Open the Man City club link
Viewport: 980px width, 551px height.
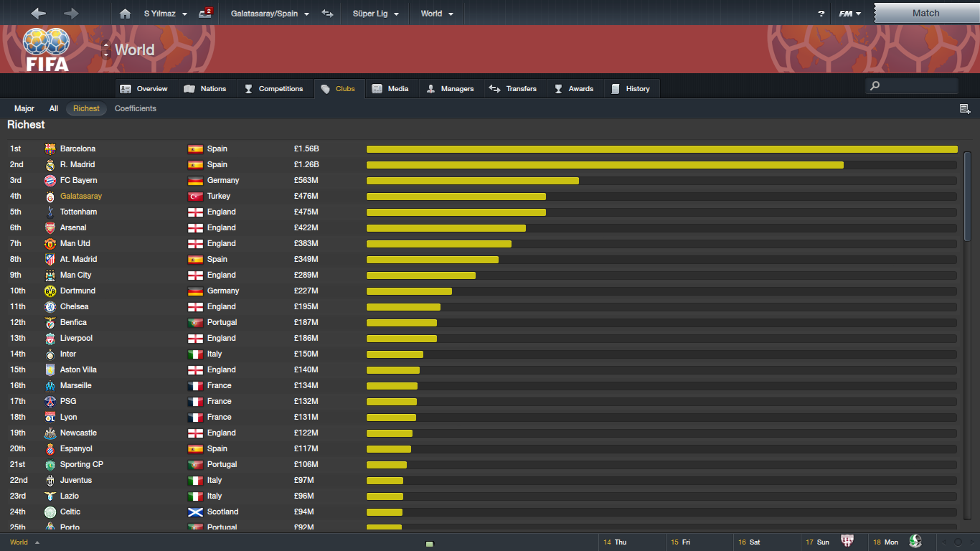75,275
